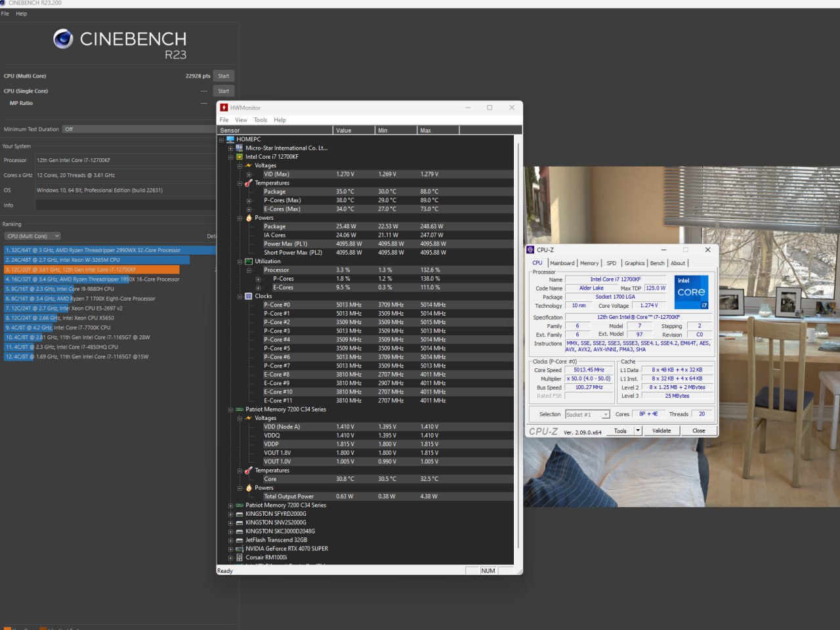Click the Cinebench logo sphere icon
The height and width of the screenshot is (630, 840).
point(63,39)
